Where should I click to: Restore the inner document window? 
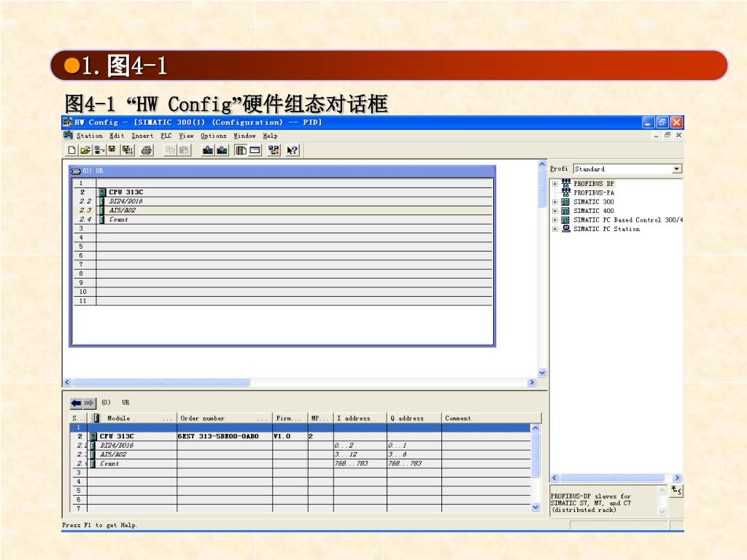(x=667, y=135)
